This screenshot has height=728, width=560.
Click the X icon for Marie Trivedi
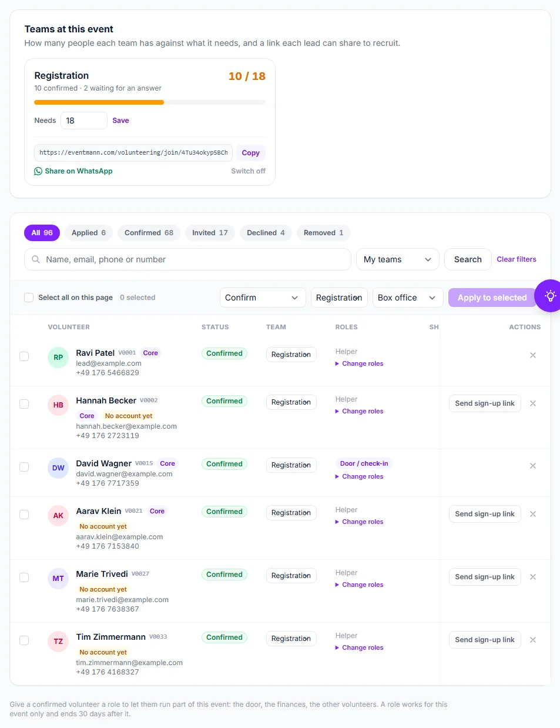click(x=533, y=577)
